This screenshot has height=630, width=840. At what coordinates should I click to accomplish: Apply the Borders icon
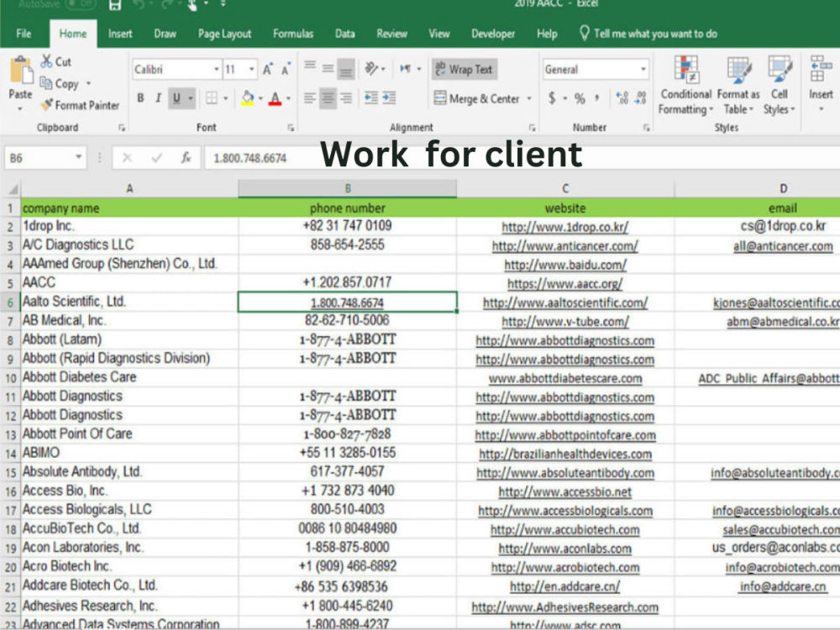pos(212,98)
